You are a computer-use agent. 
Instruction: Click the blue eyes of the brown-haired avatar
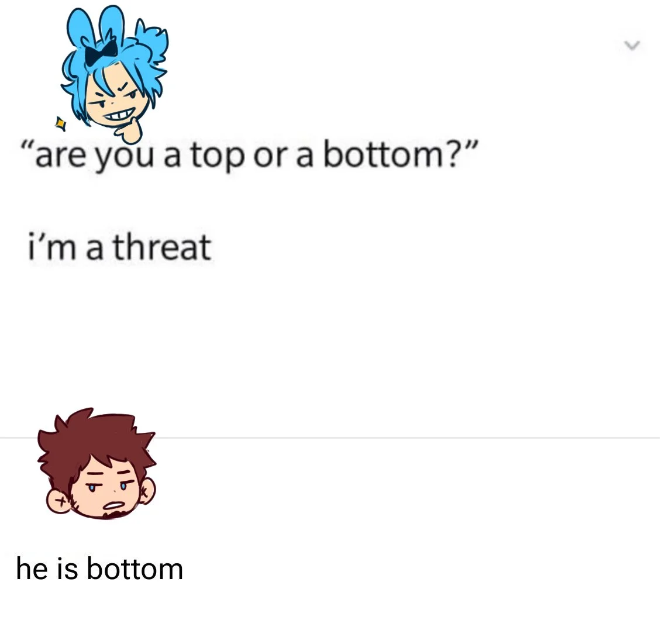(x=107, y=487)
